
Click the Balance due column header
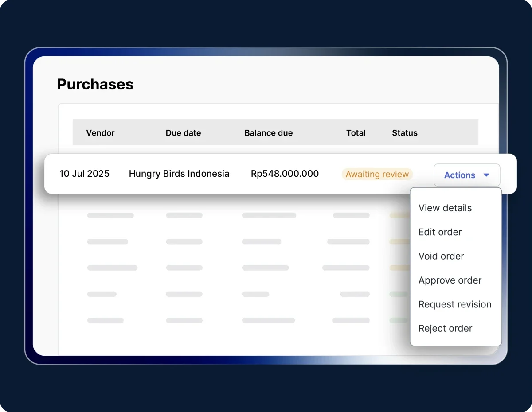tap(268, 133)
